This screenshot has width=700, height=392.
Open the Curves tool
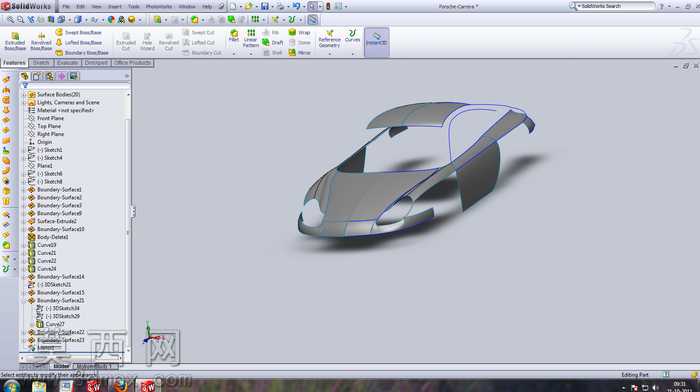click(352, 36)
